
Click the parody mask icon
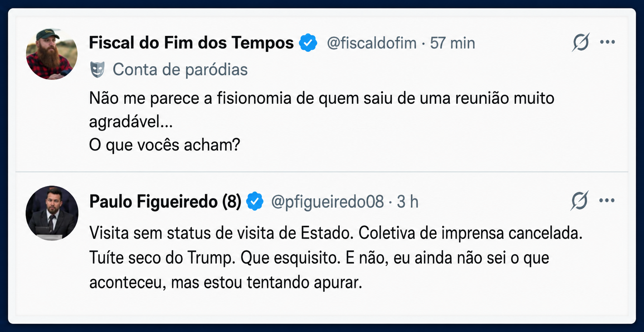(97, 69)
